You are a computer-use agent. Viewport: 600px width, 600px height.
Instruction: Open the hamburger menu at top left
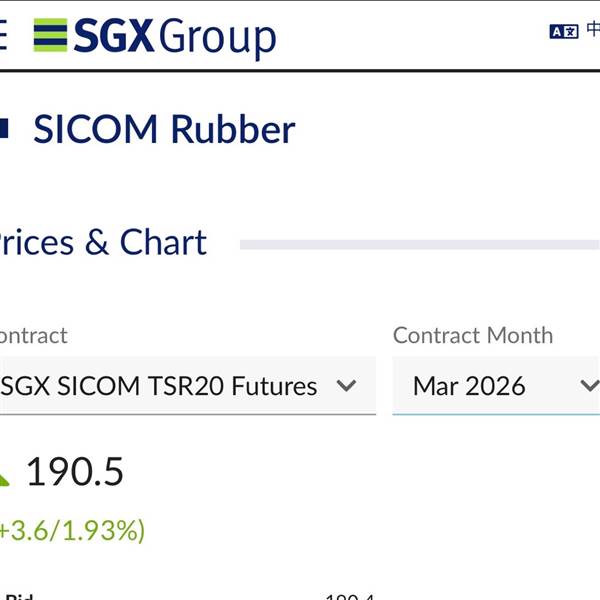3,37
